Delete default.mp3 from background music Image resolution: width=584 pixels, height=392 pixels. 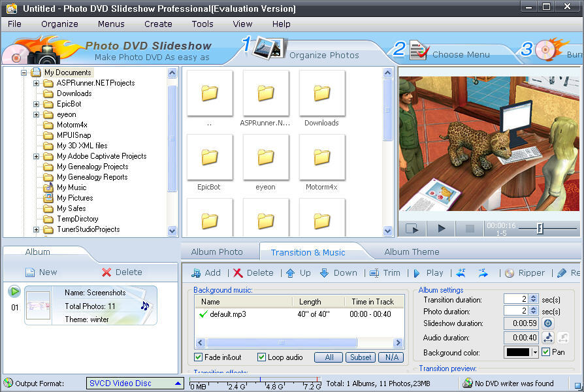[254, 272]
